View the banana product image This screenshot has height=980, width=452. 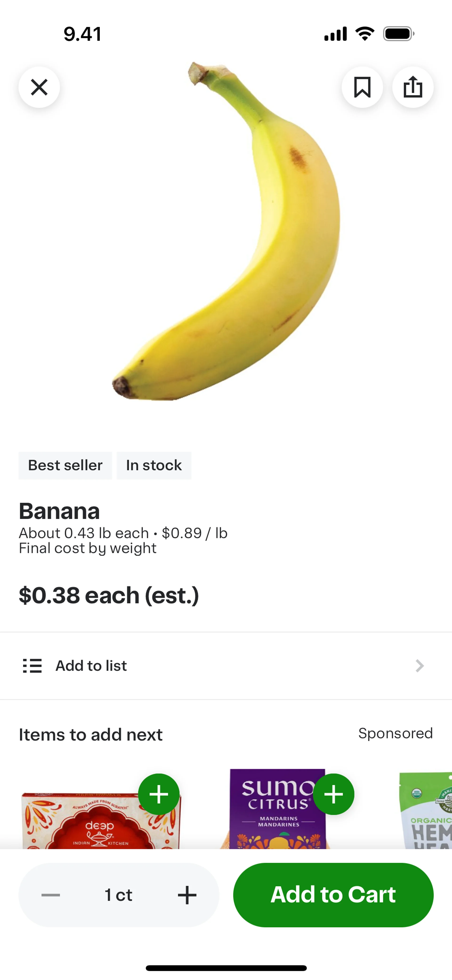tap(226, 231)
